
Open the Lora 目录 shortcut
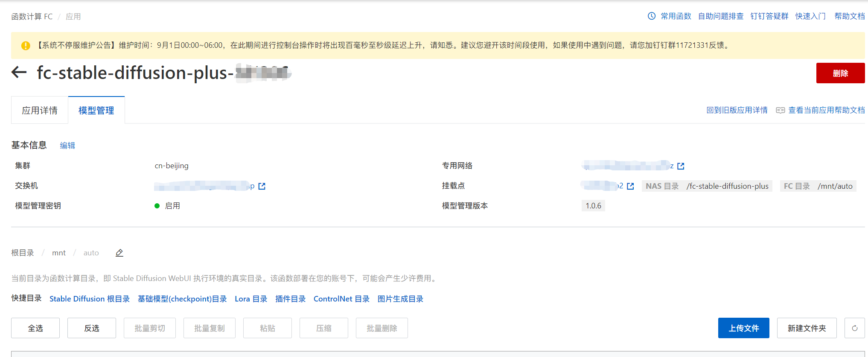pos(251,299)
